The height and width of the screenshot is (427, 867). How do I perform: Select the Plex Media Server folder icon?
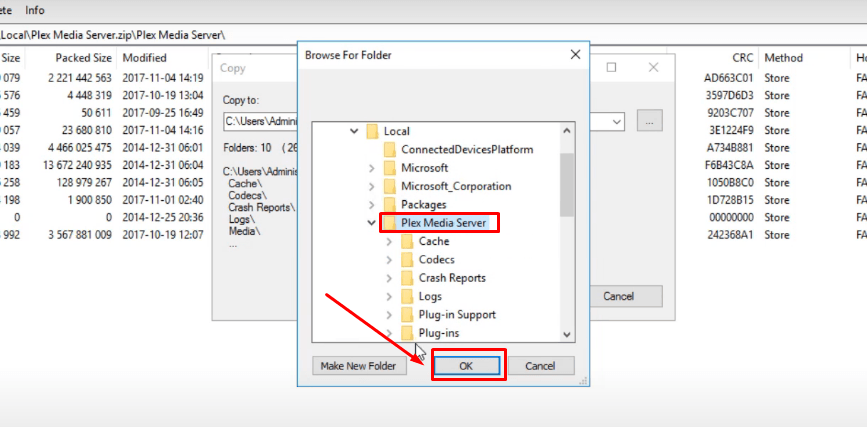tap(390, 223)
